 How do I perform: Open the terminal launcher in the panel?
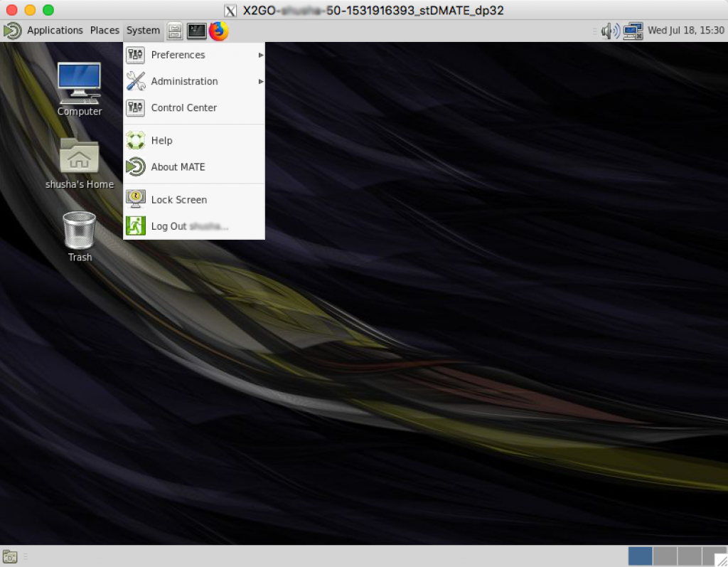(196, 31)
